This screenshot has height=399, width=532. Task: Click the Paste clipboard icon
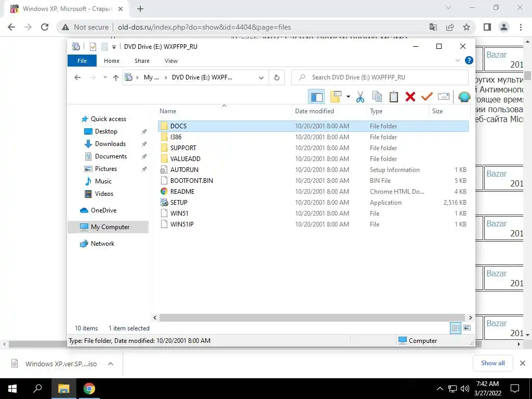pyautogui.click(x=394, y=97)
